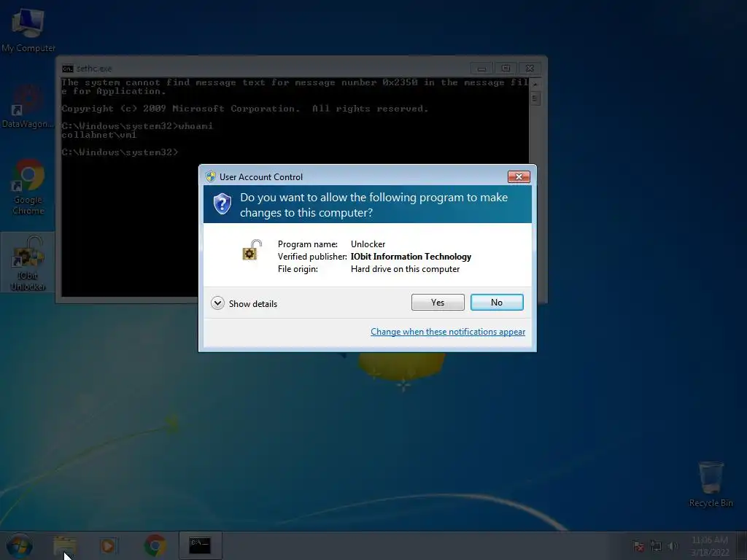Close the sethc.exe console window
Image resolution: width=747 pixels, height=560 pixels.
click(530, 69)
